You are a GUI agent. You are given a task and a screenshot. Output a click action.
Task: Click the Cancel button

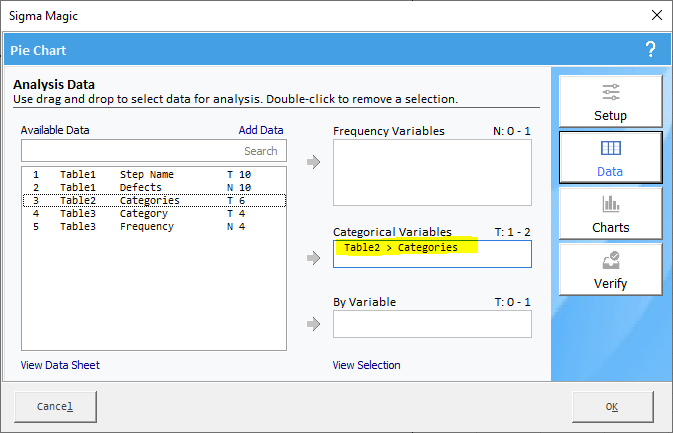[55, 406]
